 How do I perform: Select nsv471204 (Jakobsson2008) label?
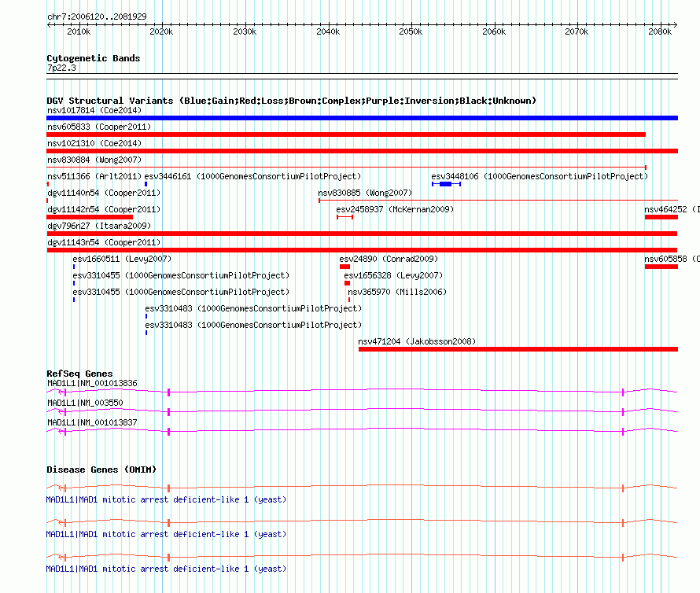417,341
